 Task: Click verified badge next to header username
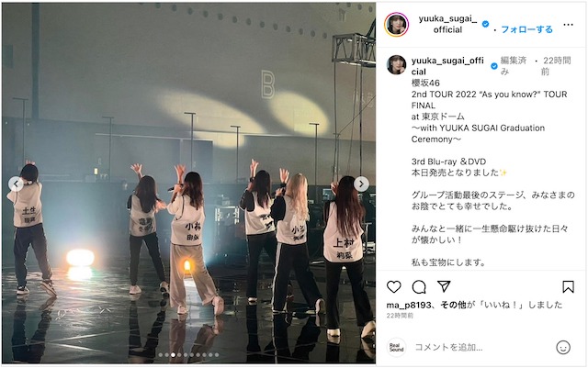click(485, 24)
